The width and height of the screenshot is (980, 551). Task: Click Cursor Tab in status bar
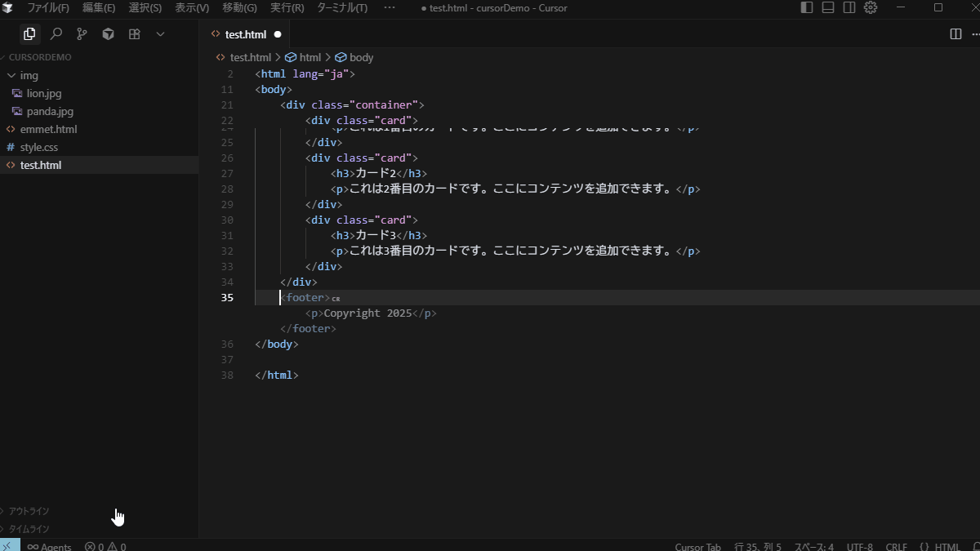pos(697,546)
